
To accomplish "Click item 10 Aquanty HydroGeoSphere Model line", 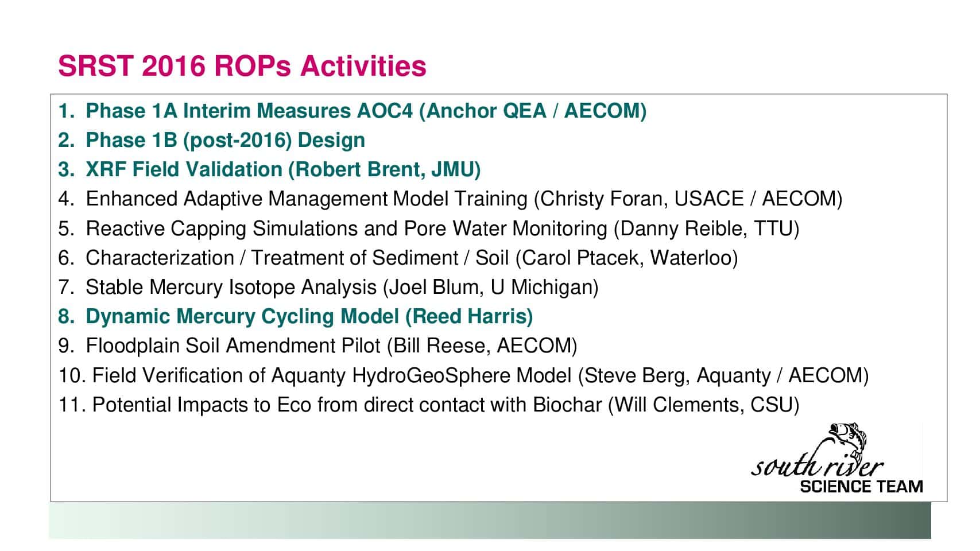I will (464, 375).
